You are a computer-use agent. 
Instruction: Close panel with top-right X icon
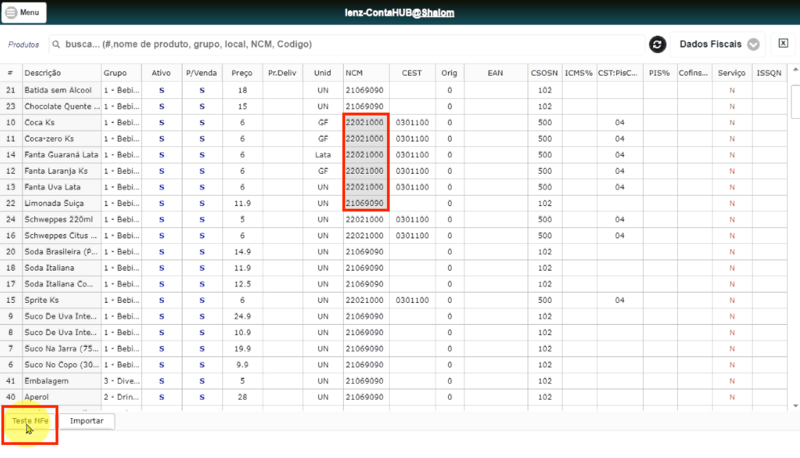click(x=783, y=43)
